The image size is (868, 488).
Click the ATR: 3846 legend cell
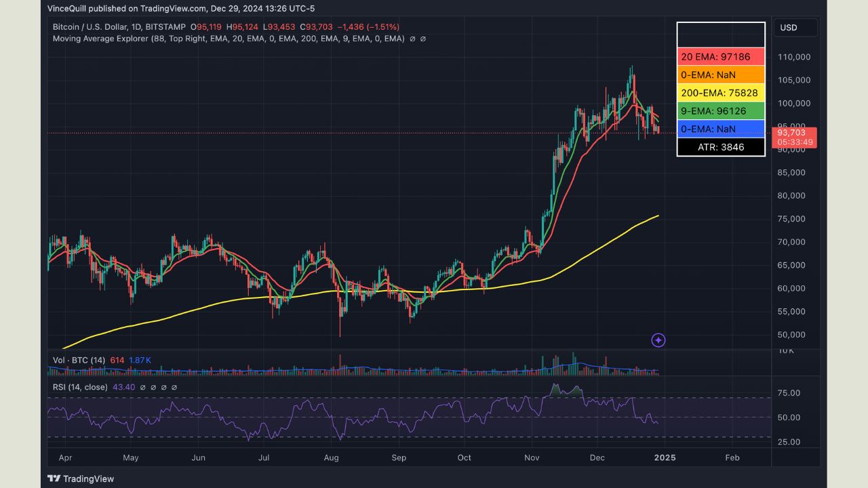pos(721,146)
